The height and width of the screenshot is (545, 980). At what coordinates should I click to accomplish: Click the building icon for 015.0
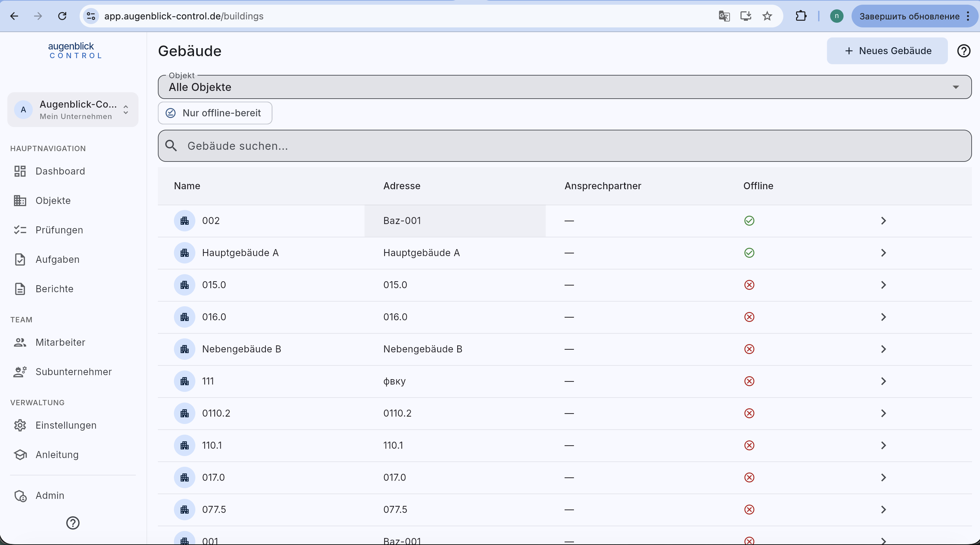[x=185, y=285]
